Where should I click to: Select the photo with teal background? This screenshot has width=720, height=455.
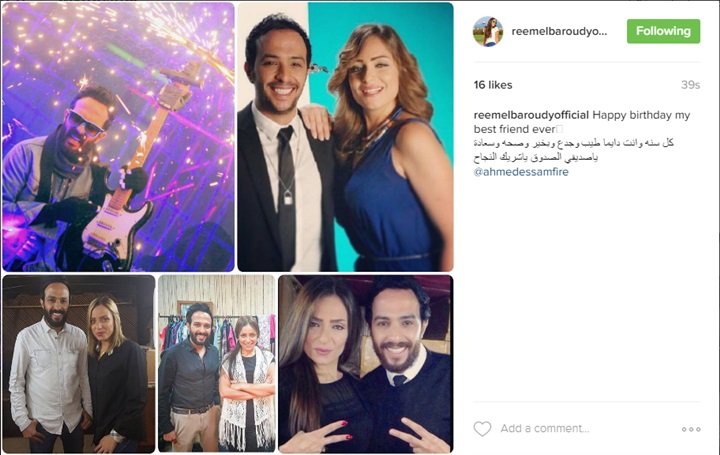[345, 137]
